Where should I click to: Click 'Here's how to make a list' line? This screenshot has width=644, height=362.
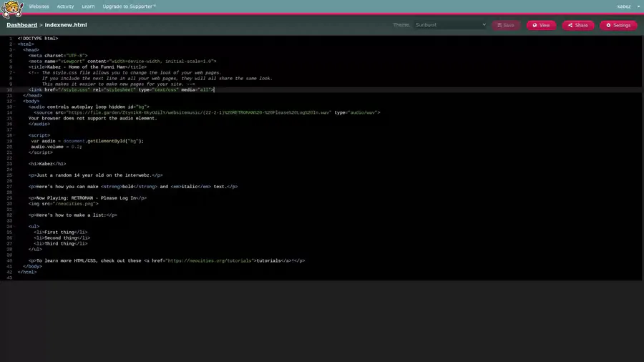coord(73,215)
